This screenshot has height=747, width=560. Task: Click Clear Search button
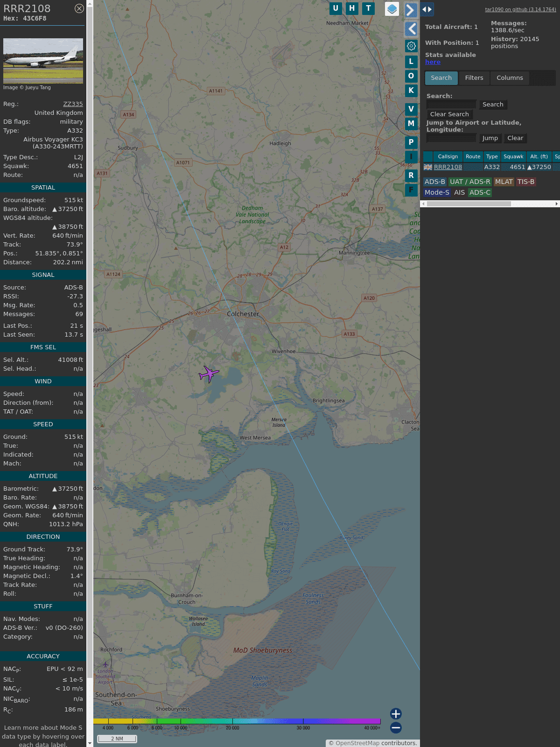449,114
